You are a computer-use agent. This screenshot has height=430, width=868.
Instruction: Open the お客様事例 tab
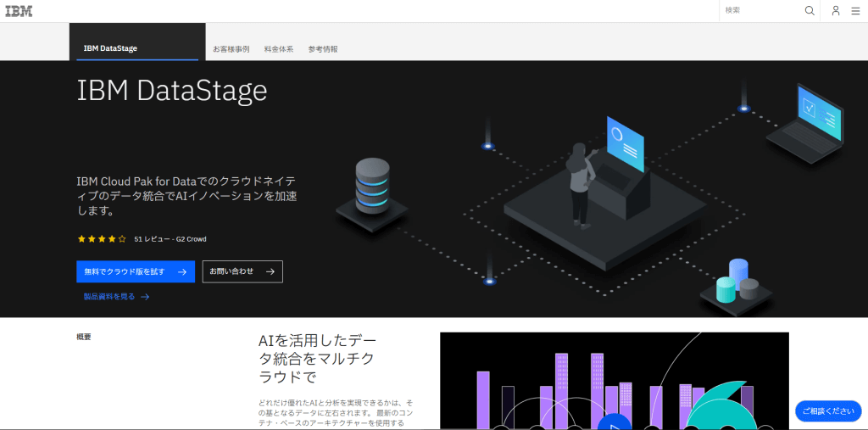coord(231,49)
